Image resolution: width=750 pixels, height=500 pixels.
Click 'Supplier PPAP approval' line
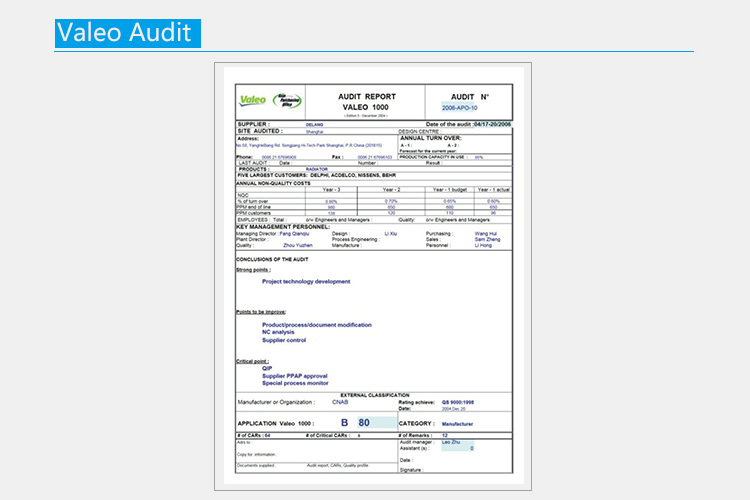point(295,376)
